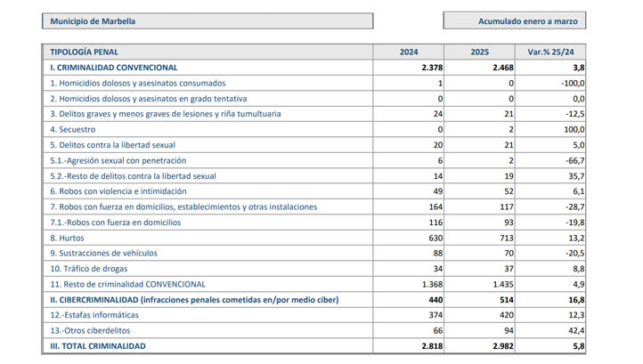Viewport: 643px width, 364px height.
Task: Select the 'TIPOLOGÍA PENAL' column header
Action: tap(84, 52)
